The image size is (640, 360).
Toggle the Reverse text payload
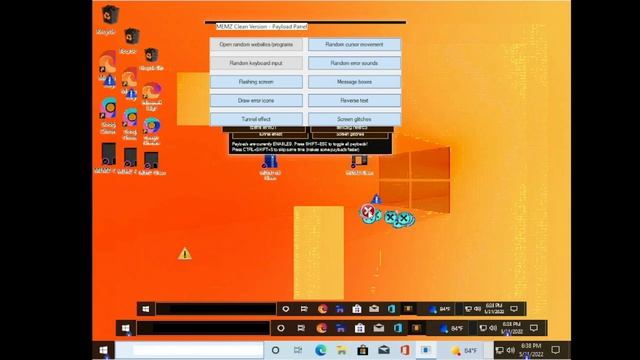click(354, 100)
